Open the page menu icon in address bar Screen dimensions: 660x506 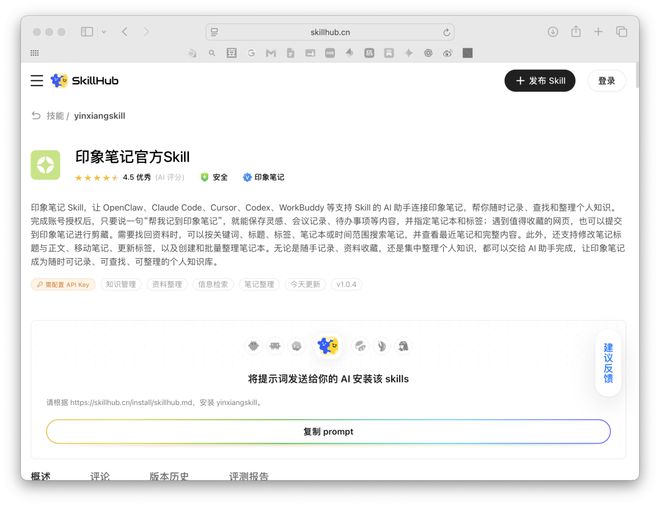214,32
